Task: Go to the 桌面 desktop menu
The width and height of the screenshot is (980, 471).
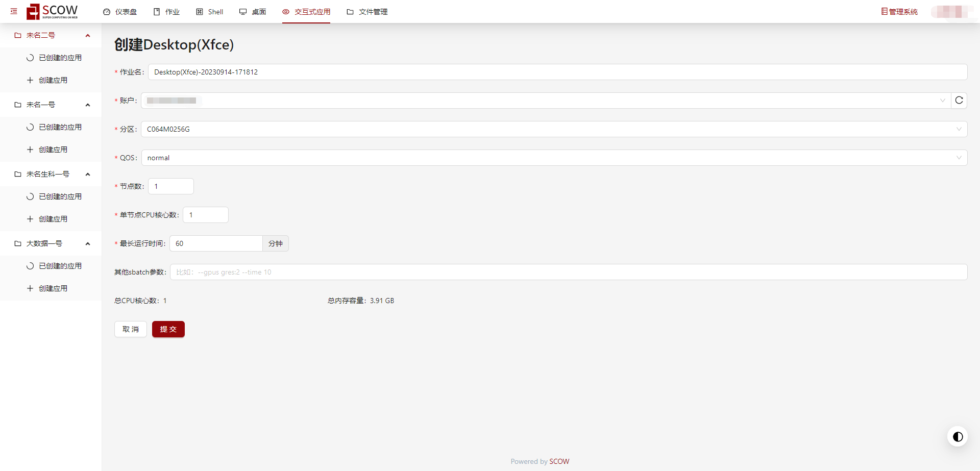Action: (x=253, y=12)
